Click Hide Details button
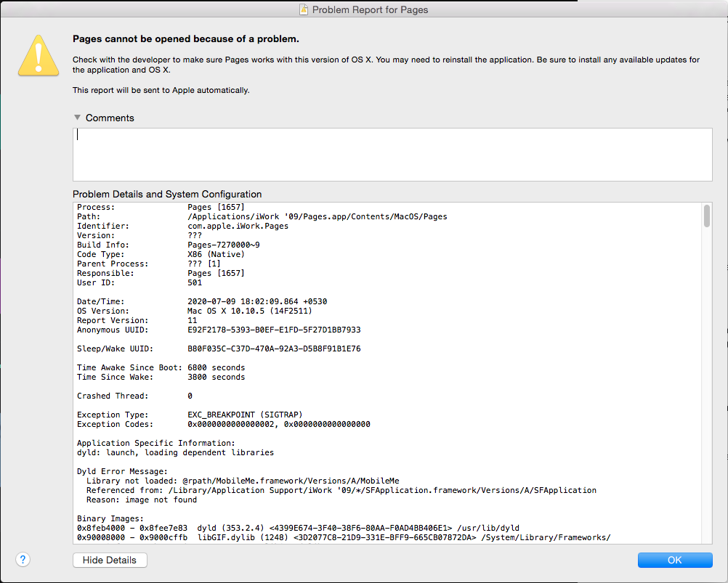 (x=110, y=560)
